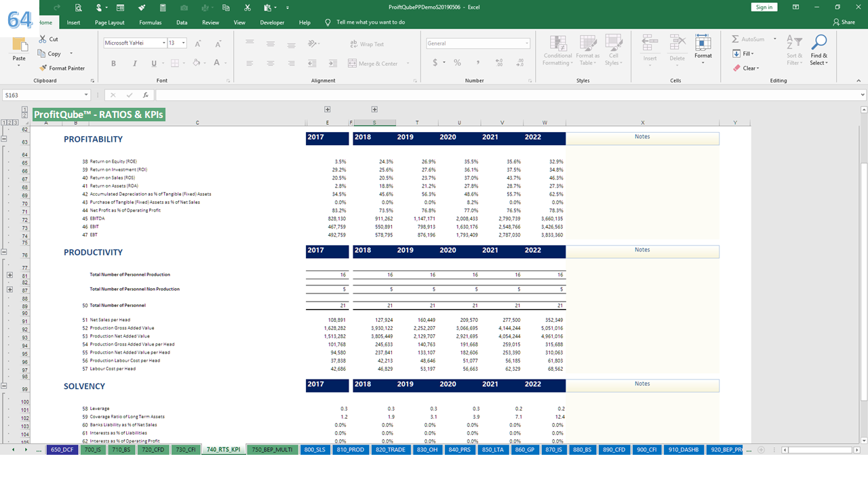This screenshot has height=488, width=868.
Task: Click the Insert Function fx icon
Action: coord(145,96)
